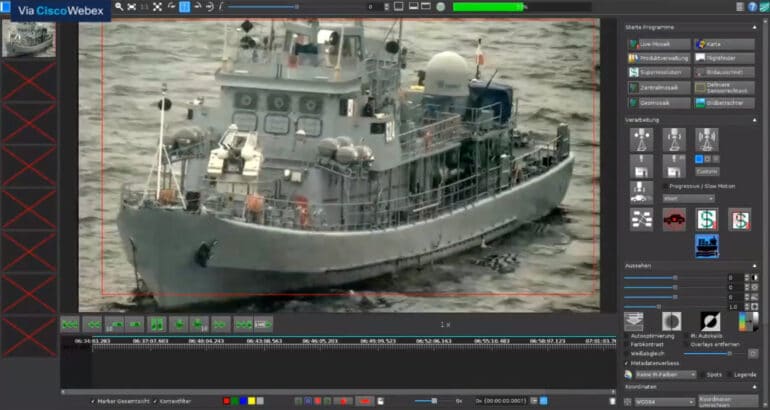770x410 pixels.
Task: Click the ship detection icon highlighted in blue
Action: 708,246
